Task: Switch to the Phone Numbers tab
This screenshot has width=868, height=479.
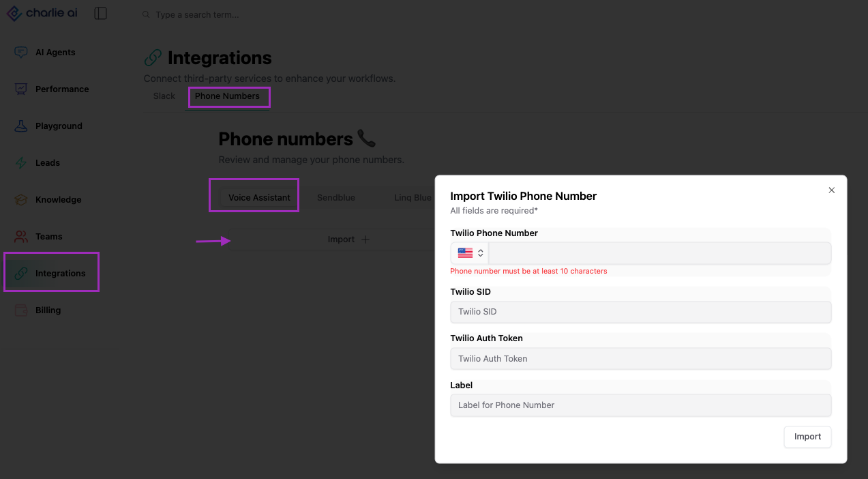Action: [x=227, y=96]
